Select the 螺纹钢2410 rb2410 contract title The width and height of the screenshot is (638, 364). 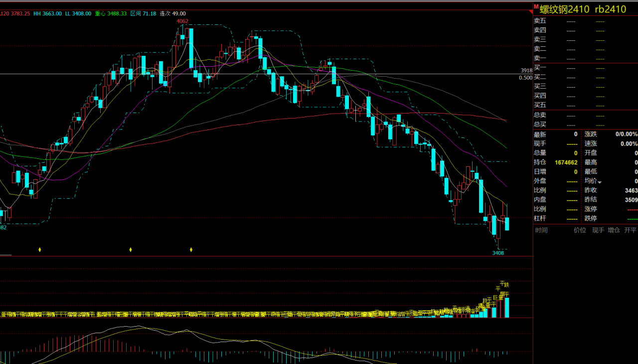(583, 9)
